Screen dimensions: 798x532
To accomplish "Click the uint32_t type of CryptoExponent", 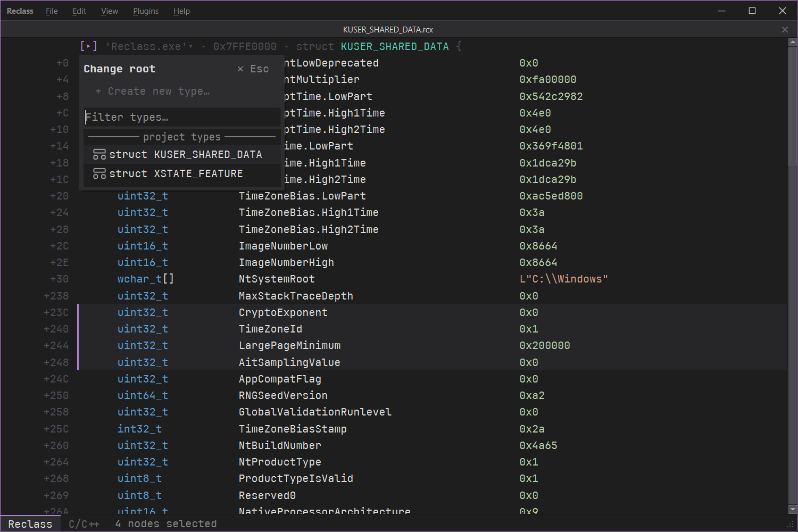I will point(143,312).
